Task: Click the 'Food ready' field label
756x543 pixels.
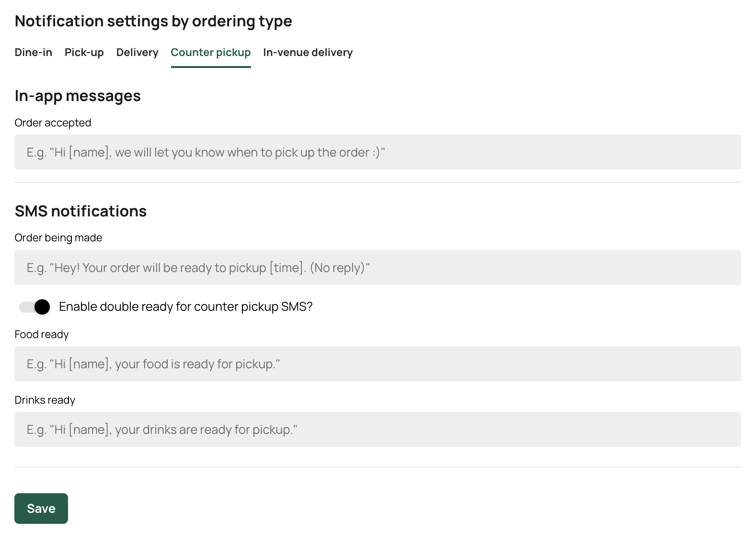Action: [x=42, y=335]
